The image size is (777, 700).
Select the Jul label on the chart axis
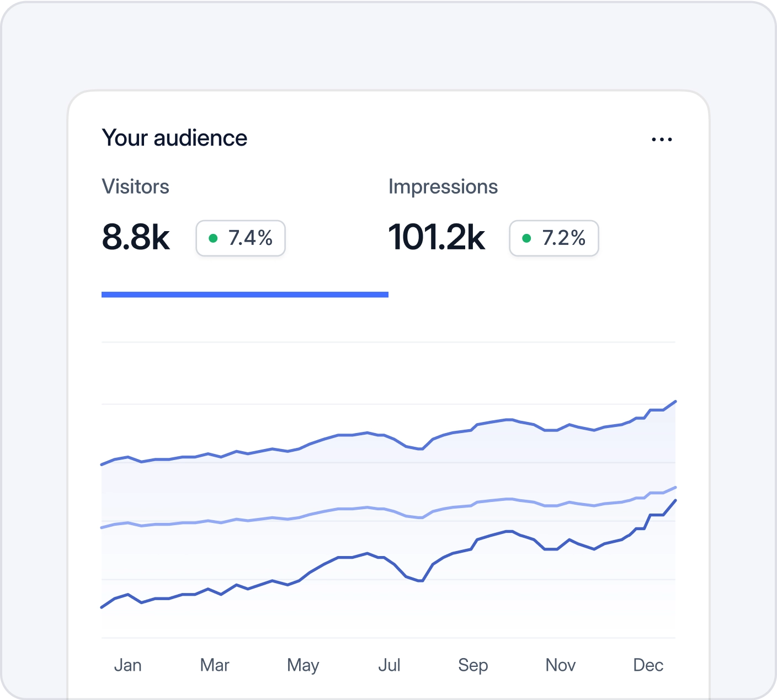390,665
